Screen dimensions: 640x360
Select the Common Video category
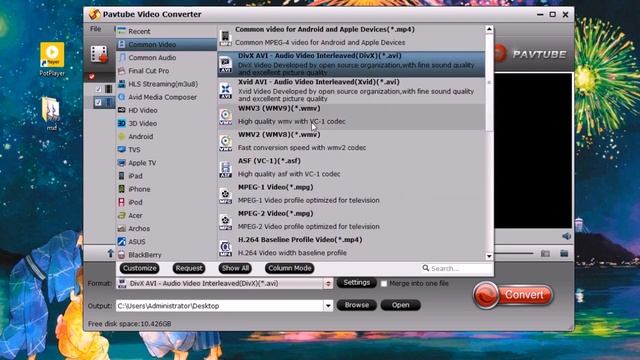166,44
